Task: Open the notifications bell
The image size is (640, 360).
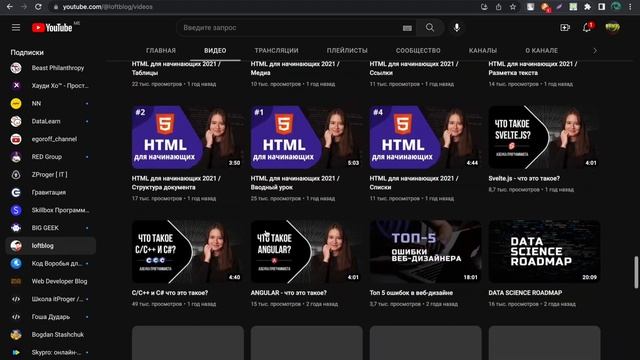Action: [587, 27]
